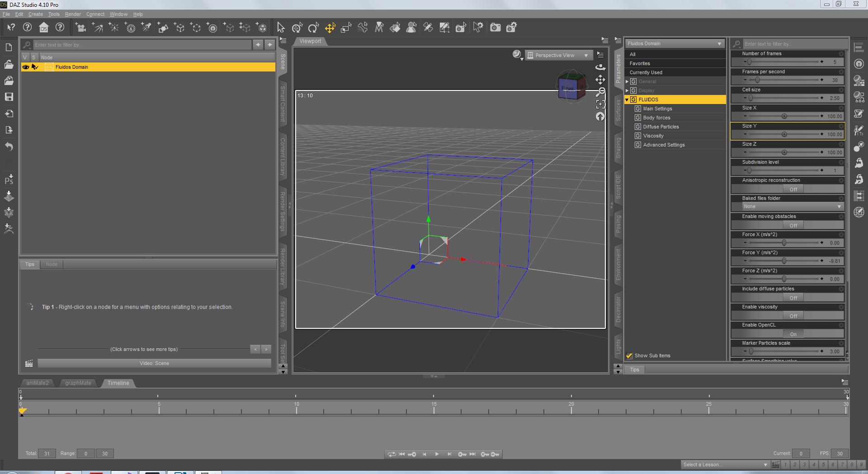Switch to the aniMate2 tab
This screenshot has height=474, width=868.
pos(38,383)
